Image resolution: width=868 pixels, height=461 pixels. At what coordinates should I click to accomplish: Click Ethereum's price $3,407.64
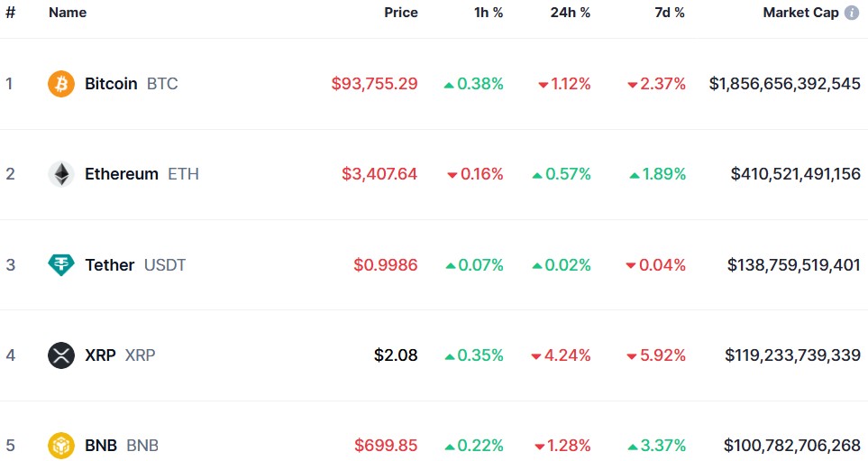379,174
